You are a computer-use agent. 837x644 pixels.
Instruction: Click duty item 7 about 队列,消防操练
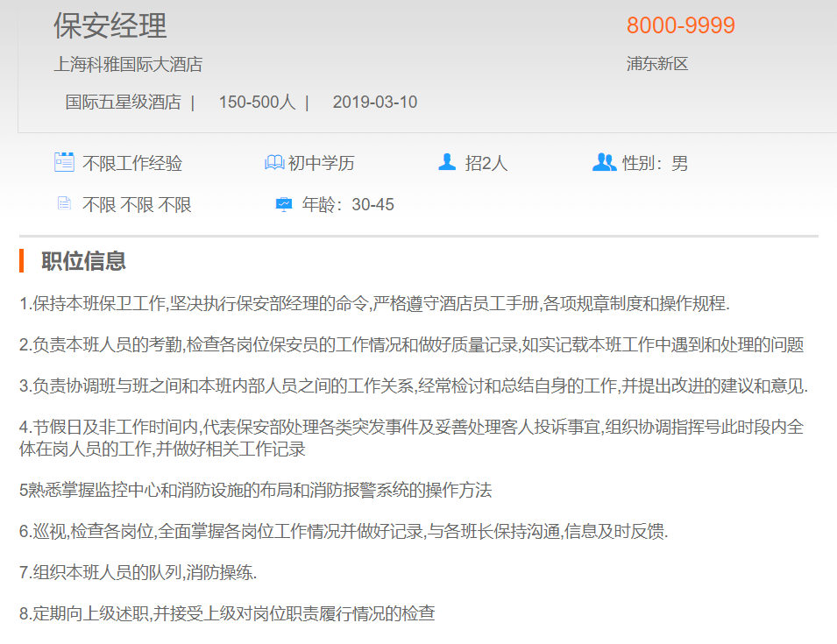point(138,572)
